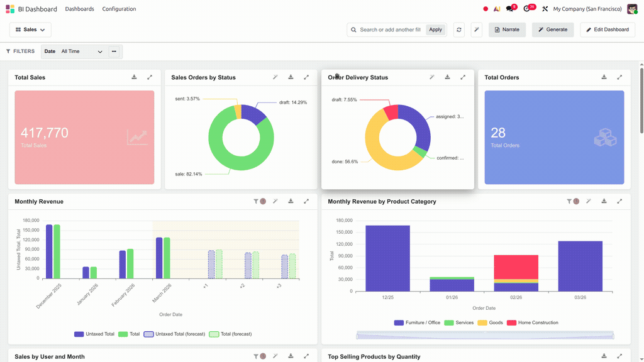Download the Monthly Revenue chart

pyautogui.click(x=291, y=201)
